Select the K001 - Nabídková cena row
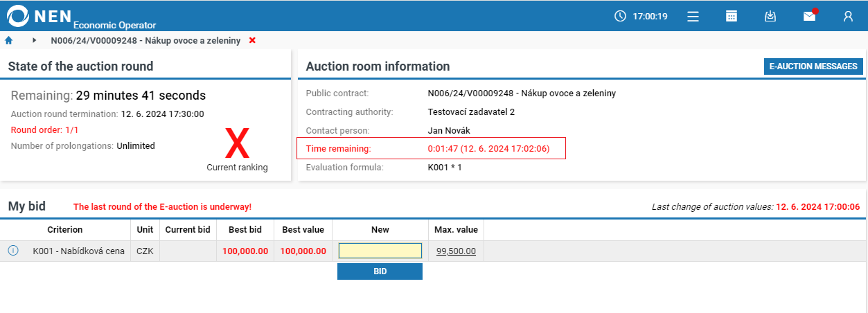The height and width of the screenshot is (313, 868). (x=434, y=251)
